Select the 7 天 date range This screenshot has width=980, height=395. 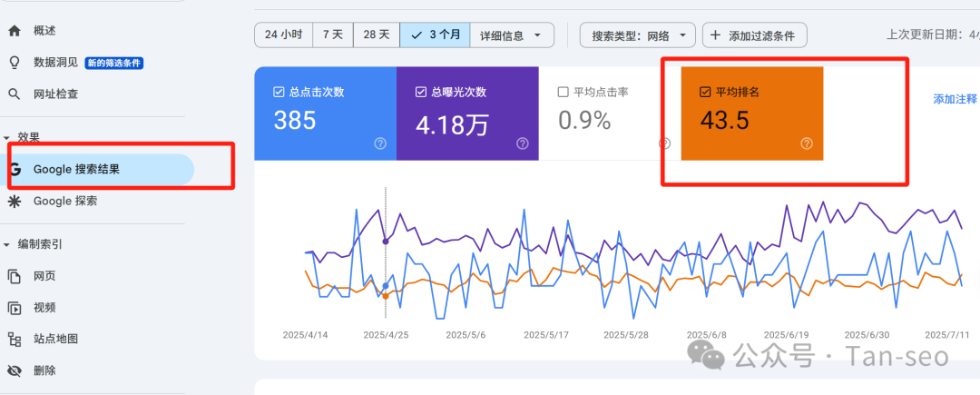(333, 35)
